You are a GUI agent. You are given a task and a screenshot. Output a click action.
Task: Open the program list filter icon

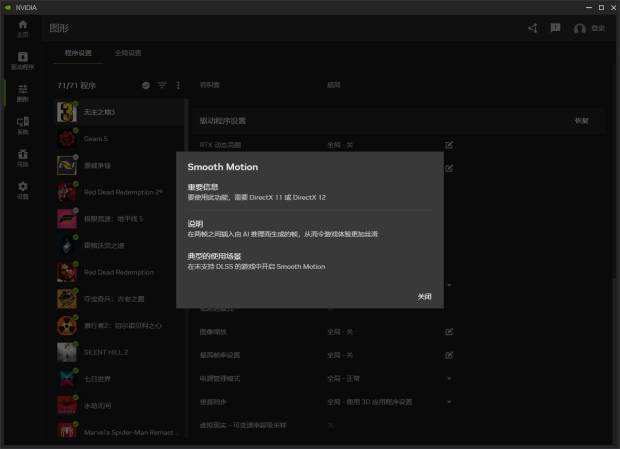pyautogui.click(x=162, y=85)
